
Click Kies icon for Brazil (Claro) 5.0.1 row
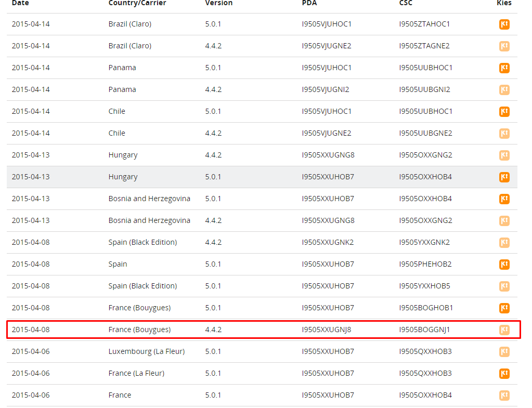[504, 24]
